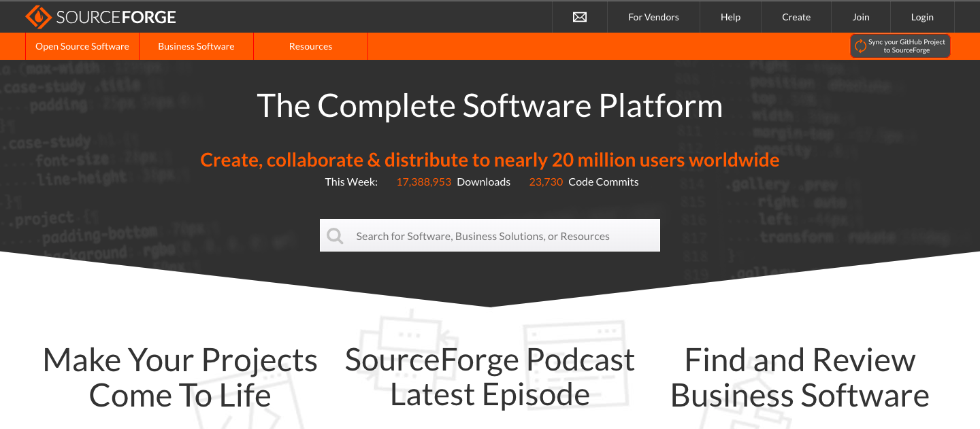Open the Help dropdown in header

pos(730,17)
